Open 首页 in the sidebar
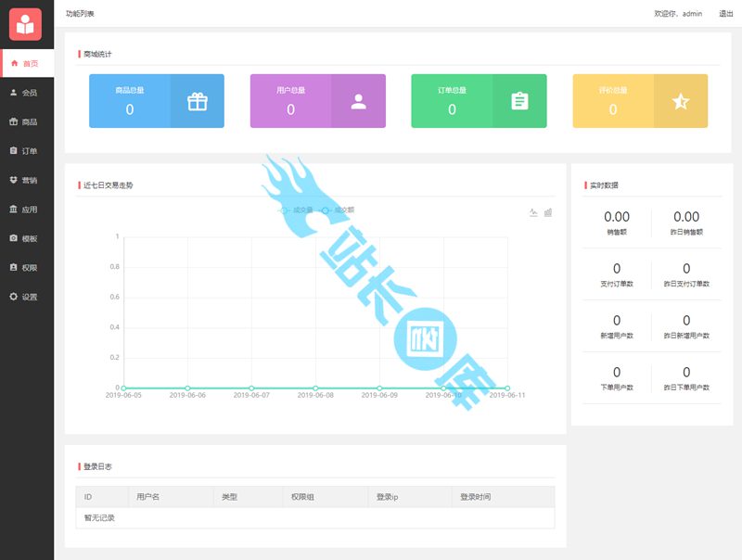742x560 pixels. click(27, 63)
